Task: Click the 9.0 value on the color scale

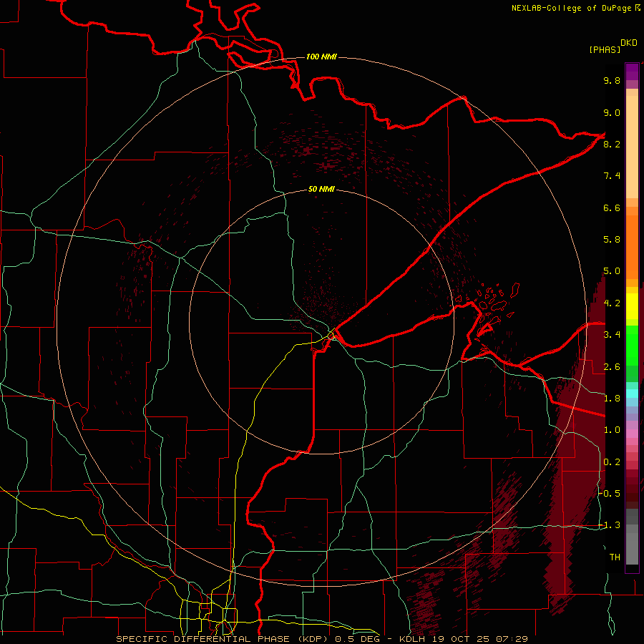Action: coord(612,113)
